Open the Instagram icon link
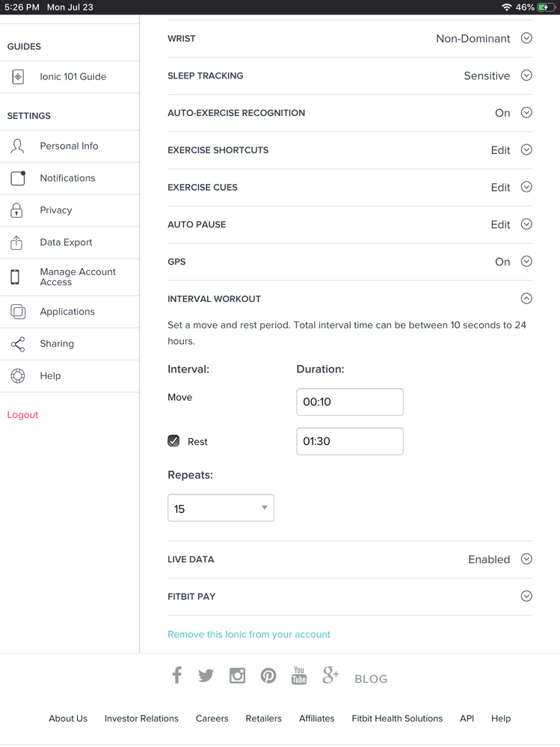The image size is (560, 747). click(237, 675)
